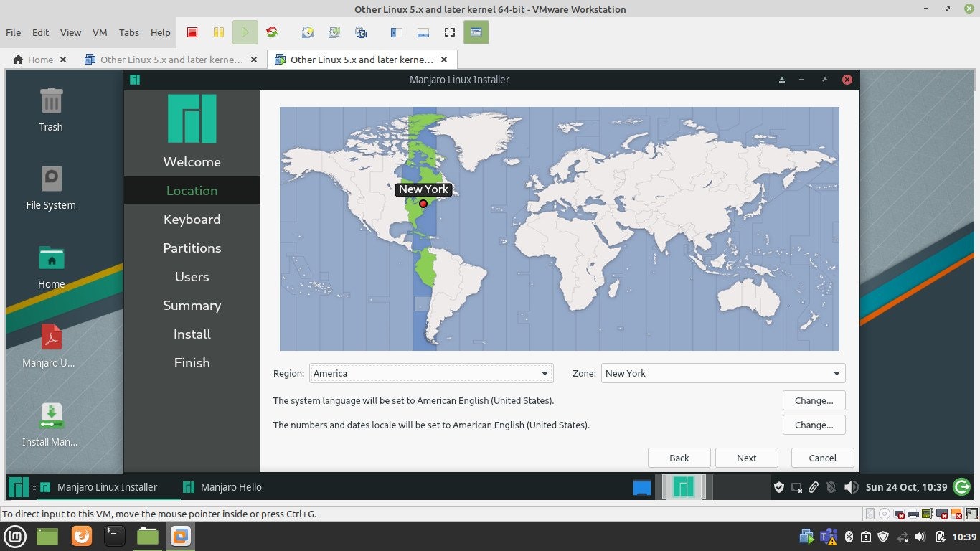Open the Zone dropdown showing New York
Screen dimensions: 980x551
click(723, 373)
